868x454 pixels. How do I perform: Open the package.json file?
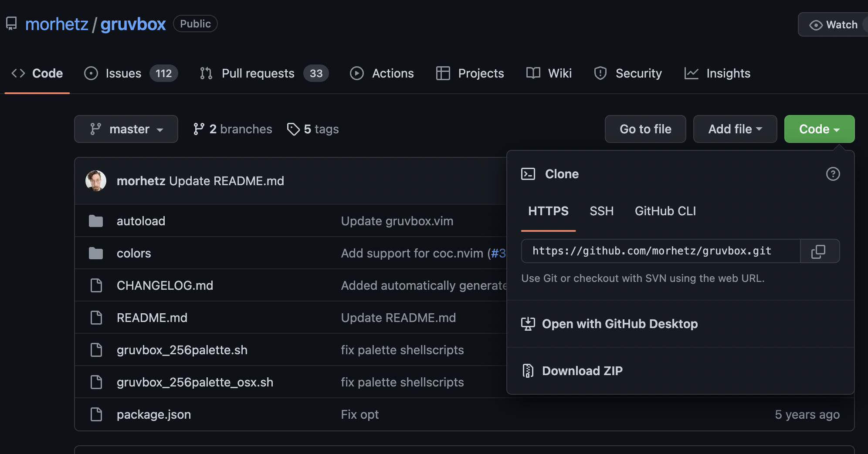point(154,414)
